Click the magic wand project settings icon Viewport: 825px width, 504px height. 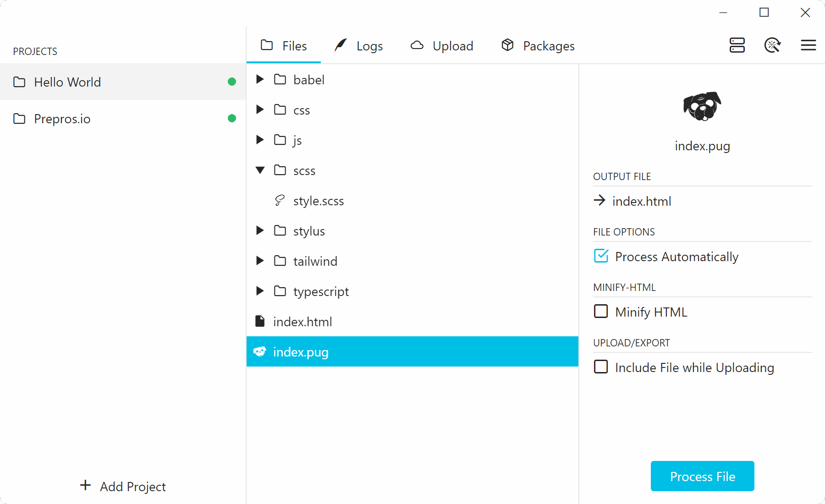tap(772, 45)
